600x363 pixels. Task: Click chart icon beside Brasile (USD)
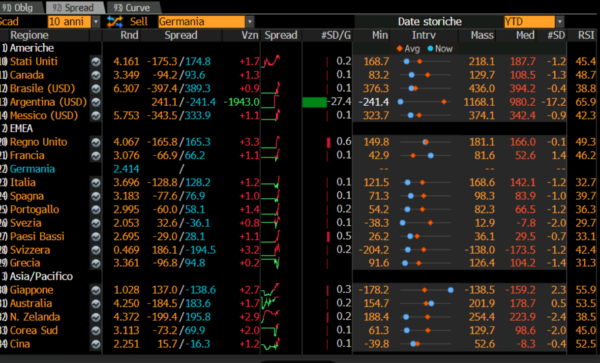click(x=96, y=89)
